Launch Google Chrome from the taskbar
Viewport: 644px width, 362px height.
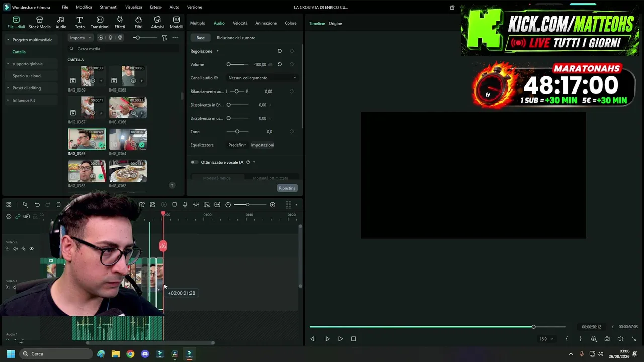[x=130, y=354]
